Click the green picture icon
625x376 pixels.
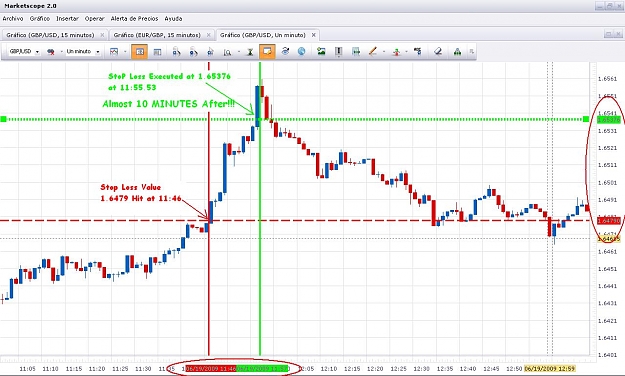coord(321,51)
